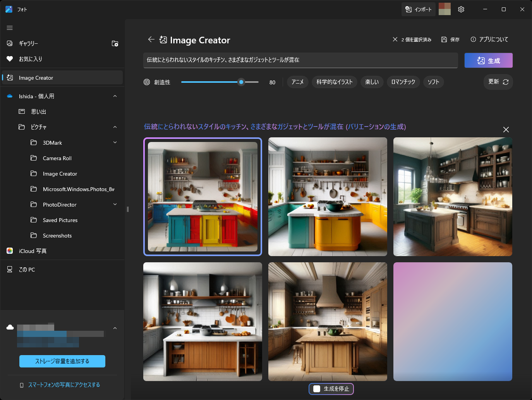Open the hamburger navigation menu

(x=10, y=28)
